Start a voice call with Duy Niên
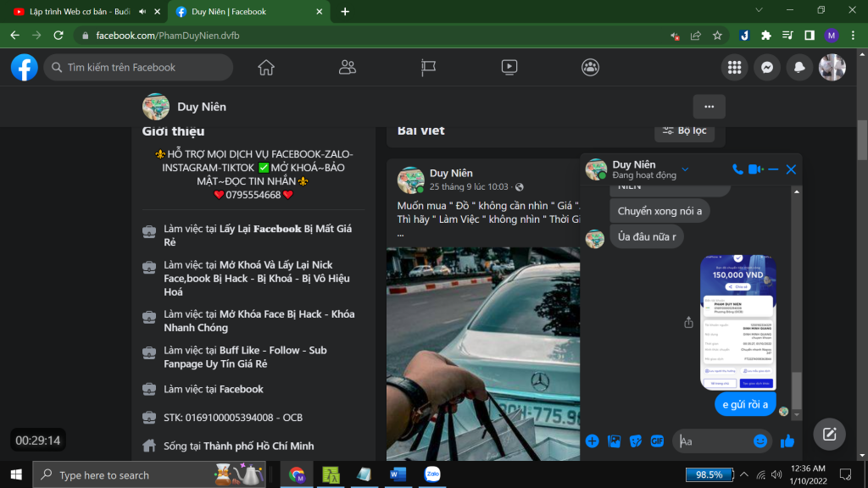 click(737, 169)
